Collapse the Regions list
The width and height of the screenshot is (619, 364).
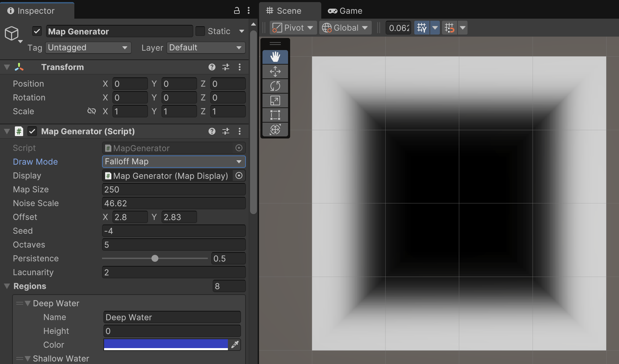click(7, 286)
